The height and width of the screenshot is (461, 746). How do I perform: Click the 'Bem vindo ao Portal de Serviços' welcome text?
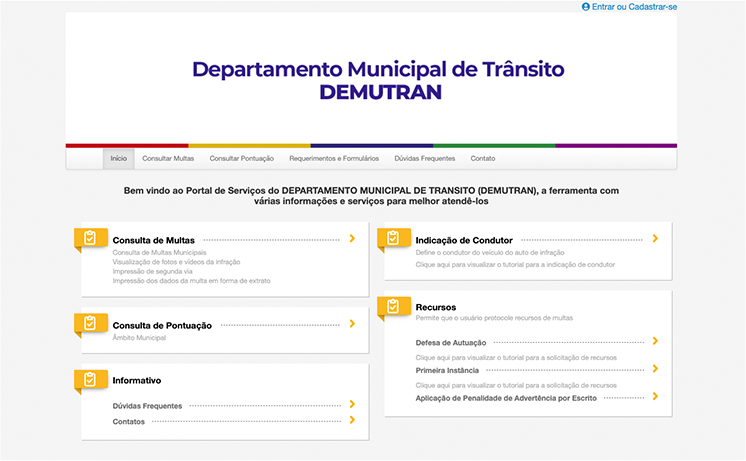tap(371, 196)
